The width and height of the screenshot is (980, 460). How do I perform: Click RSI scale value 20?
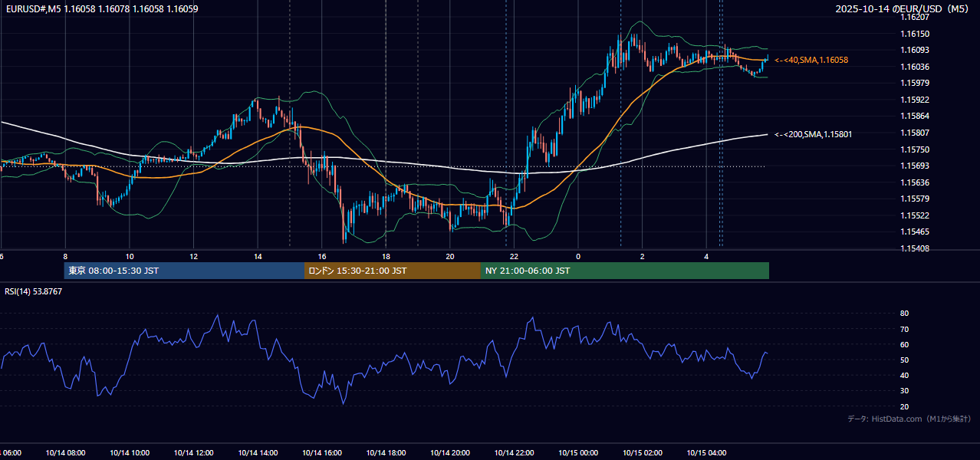(905, 406)
